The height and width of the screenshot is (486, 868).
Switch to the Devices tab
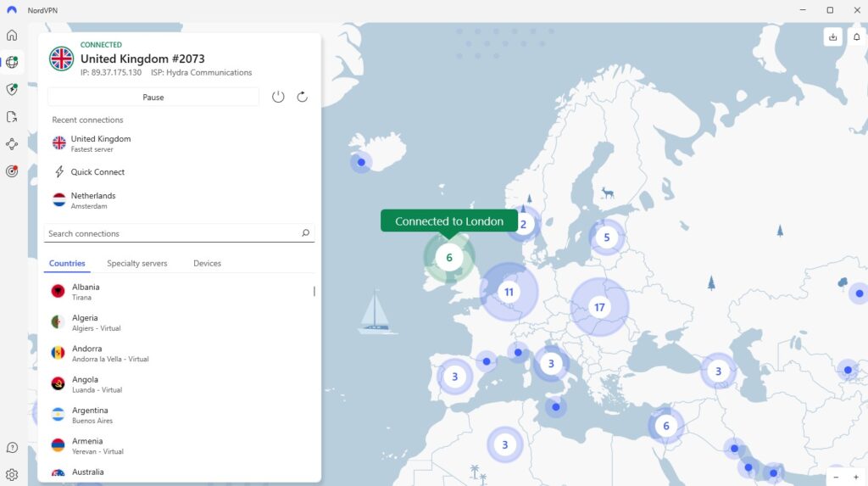207,263
